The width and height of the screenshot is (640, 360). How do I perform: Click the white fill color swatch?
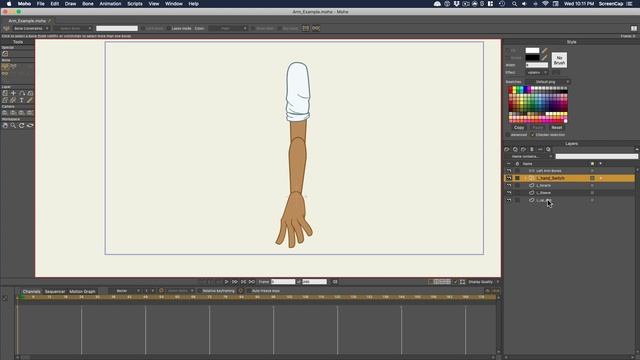[532, 51]
